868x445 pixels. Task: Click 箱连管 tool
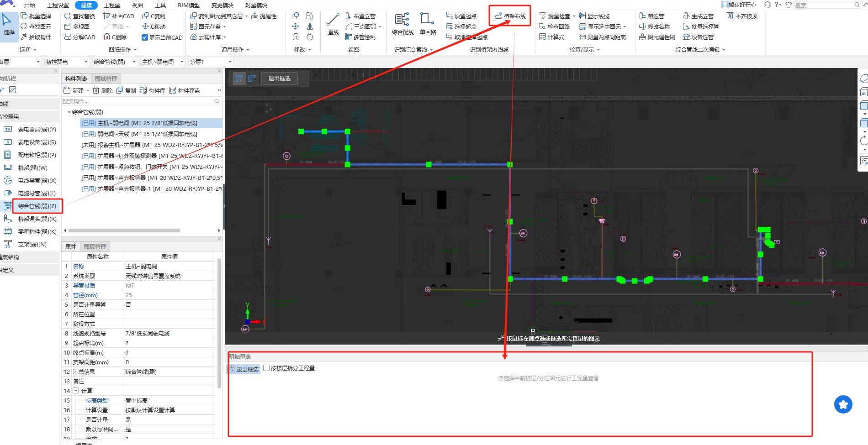[x=651, y=16]
